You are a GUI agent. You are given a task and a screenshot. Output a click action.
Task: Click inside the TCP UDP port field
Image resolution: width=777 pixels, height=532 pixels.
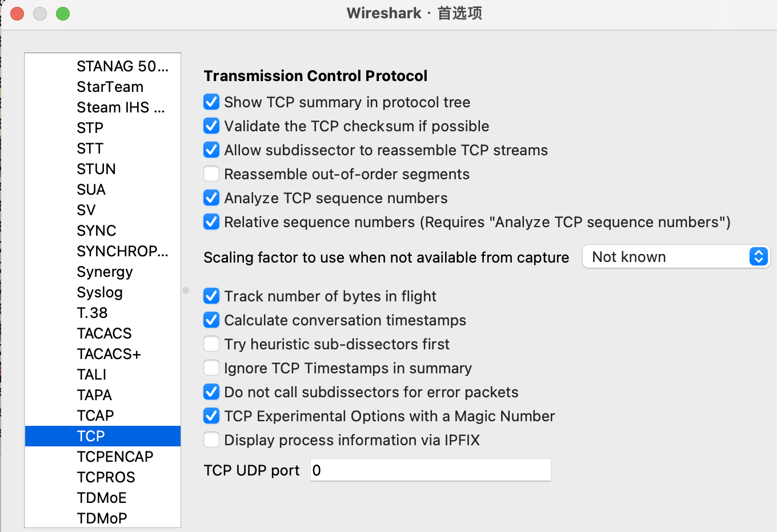pos(430,470)
